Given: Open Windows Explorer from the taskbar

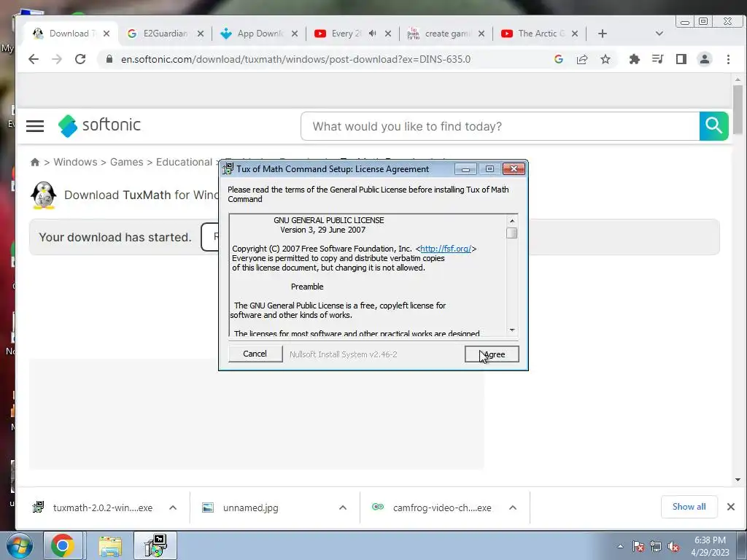Looking at the screenshot, I should (x=110, y=545).
